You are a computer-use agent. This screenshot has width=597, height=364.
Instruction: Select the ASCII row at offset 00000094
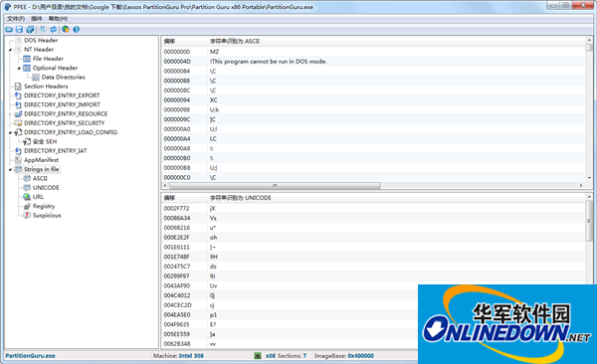click(x=373, y=100)
